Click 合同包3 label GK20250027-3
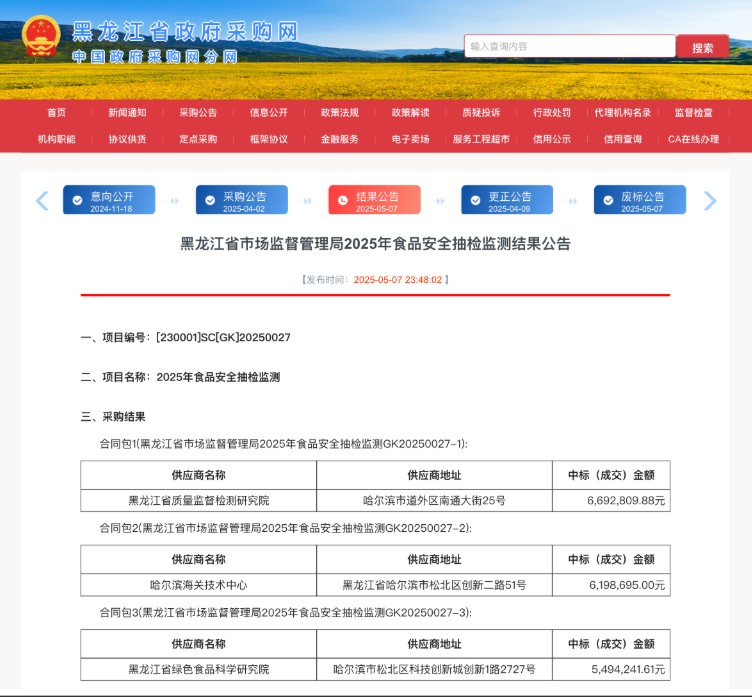Image resolution: width=752 pixels, height=697 pixels. 285,613
